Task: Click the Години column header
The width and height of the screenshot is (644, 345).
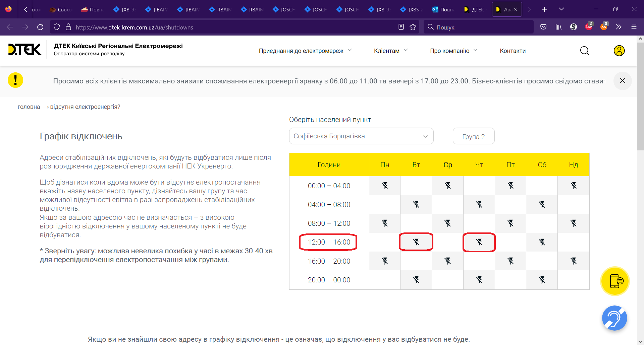Action: coord(329,164)
